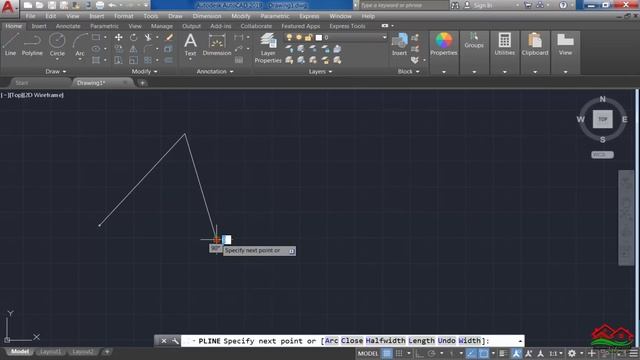Select the Text annotation tool
This screenshot has height=360, width=640.
click(x=190, y=44)
